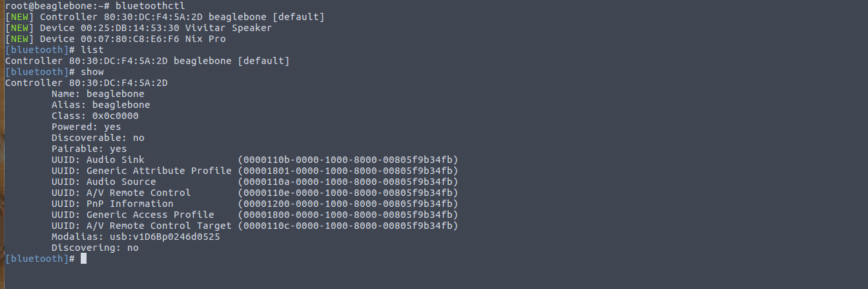This screenshot has width=868, height=289.
Task: Click the terminal cursor block at prompt
Action: pos(83,259)
